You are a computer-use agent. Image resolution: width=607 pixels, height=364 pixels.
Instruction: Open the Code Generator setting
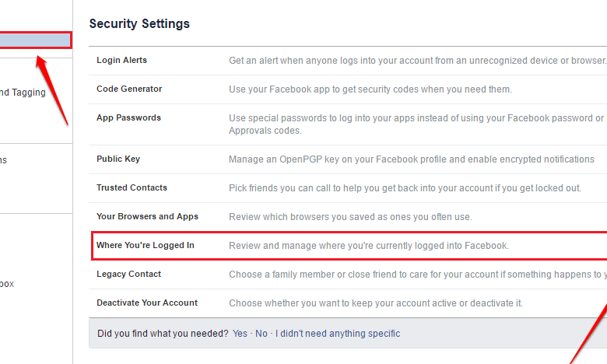pos(129,89)
